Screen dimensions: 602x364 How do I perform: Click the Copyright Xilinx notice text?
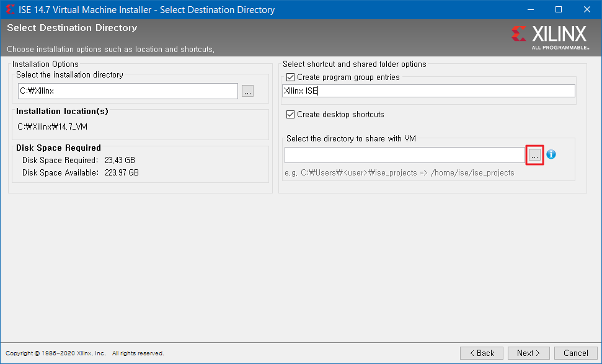coord(85,353)
